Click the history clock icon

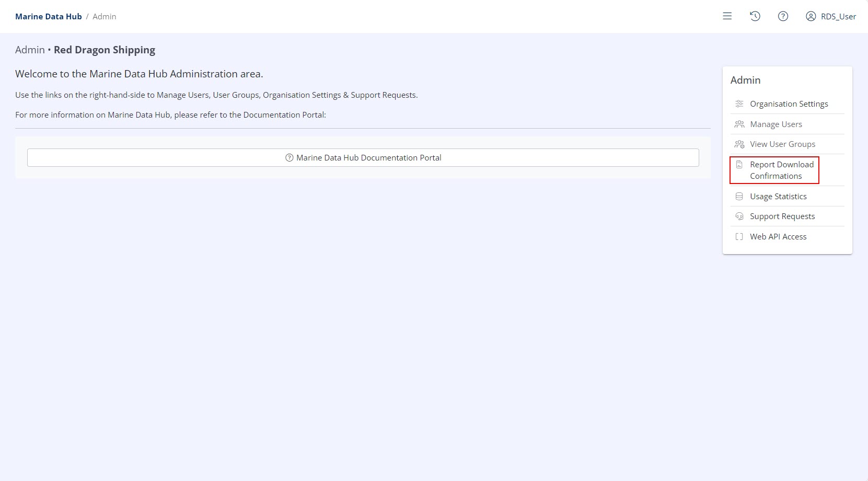[x=755, y=16]
